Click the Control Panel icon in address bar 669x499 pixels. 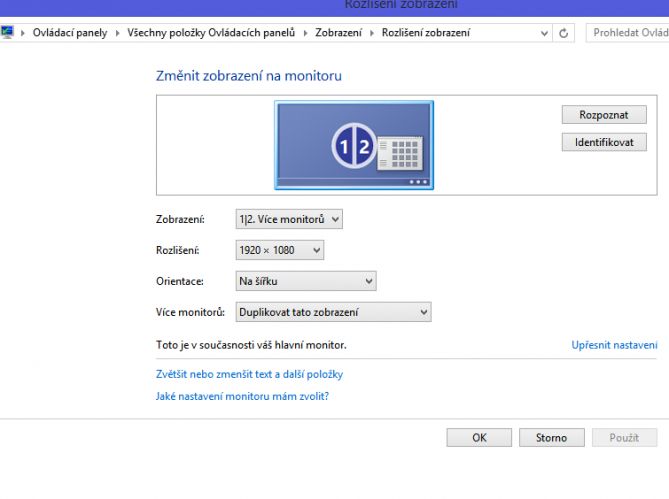(6, 32)
